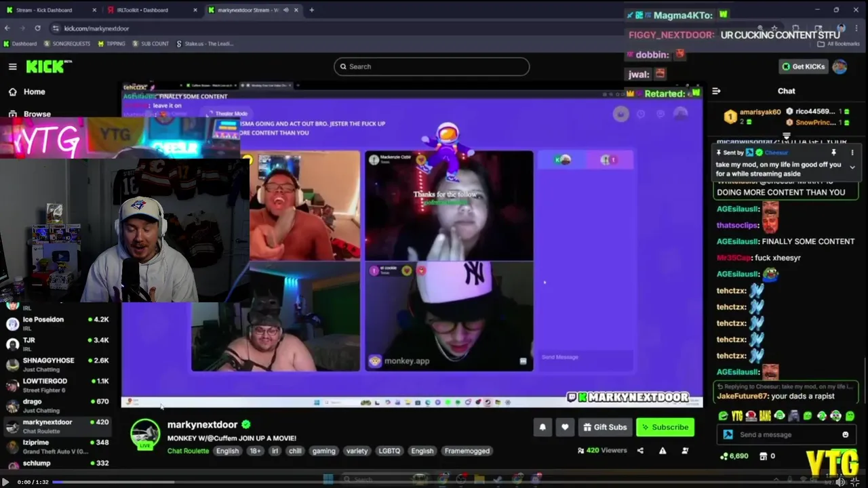Viewport: 868px width, 488px height.
Task: Open Ice Poseidon channel in sidebar
Action: pos(58,323)
